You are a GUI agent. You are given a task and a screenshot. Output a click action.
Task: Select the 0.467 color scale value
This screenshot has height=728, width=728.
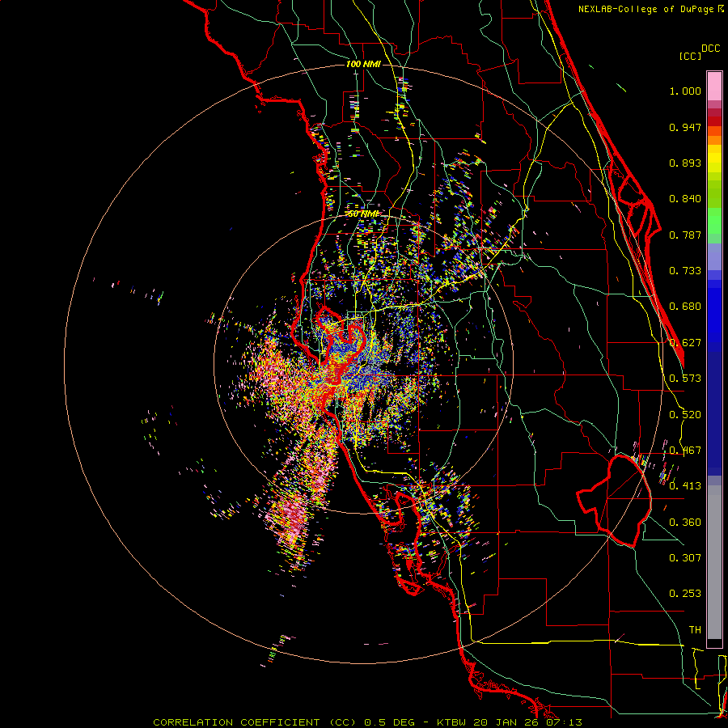tap(685, 451)
